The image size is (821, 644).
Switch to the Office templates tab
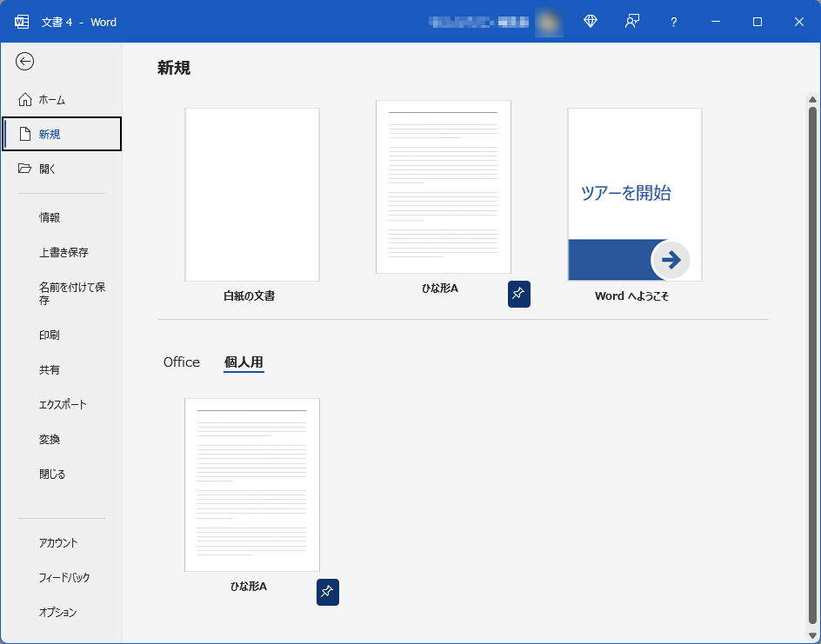coord(181,362)
